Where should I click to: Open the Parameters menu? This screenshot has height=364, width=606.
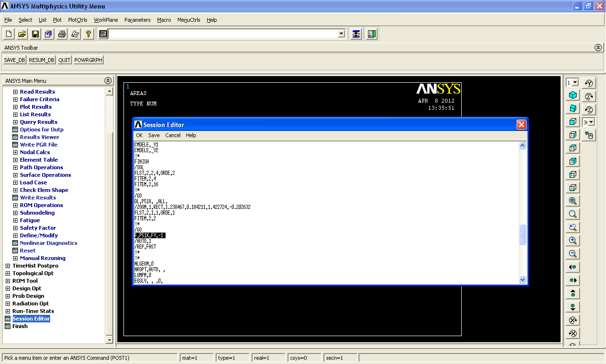[x=138, y=20]
